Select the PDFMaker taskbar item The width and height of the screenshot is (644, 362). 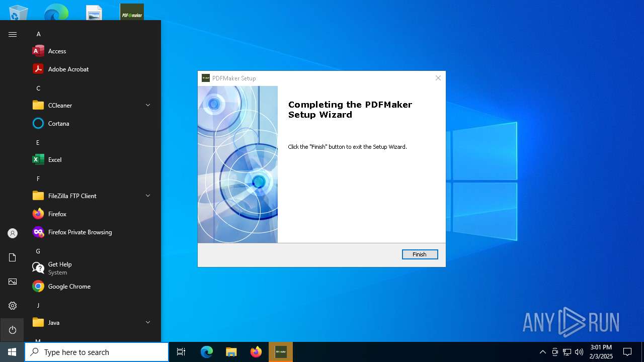point(281,352)
